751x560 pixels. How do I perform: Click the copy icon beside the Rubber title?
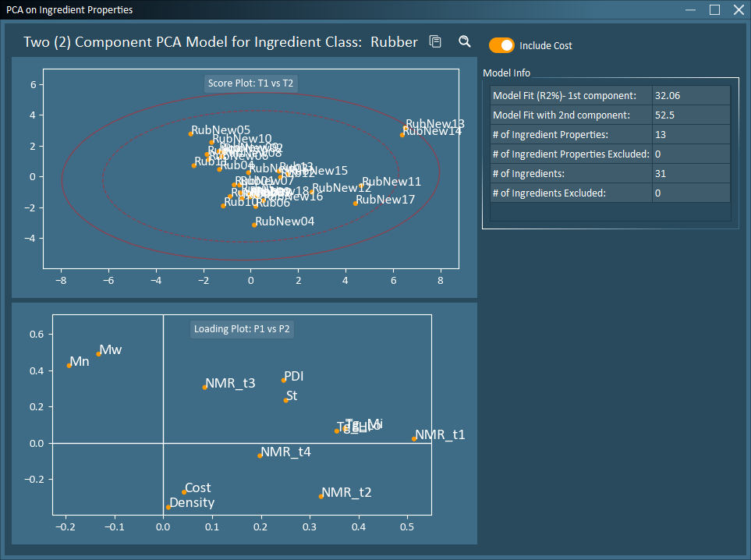[436, 42]
